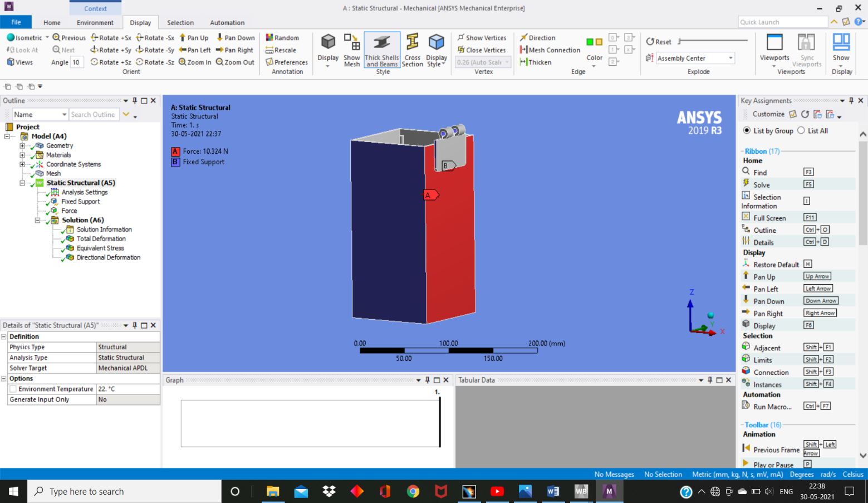Select Equivalent Stress result in outline

pyautogui.click(x=100, y=248)
